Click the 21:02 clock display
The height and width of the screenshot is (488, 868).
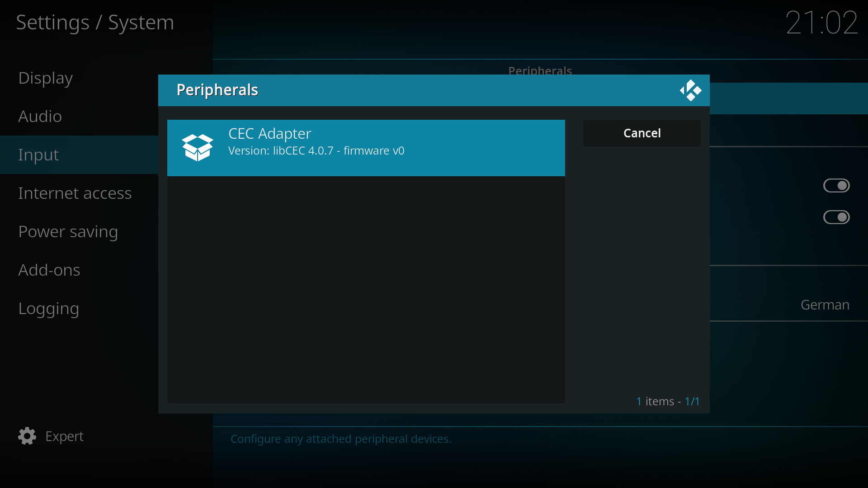821,23
